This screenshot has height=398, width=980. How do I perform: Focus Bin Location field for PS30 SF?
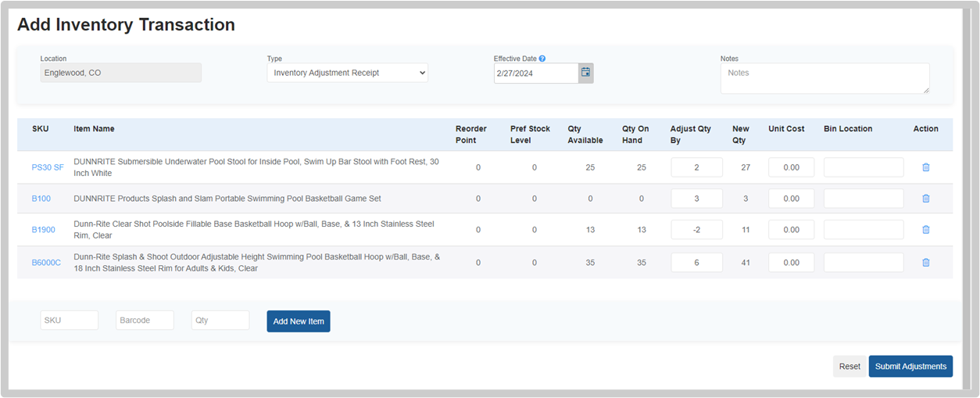click(x=864, y=167)
